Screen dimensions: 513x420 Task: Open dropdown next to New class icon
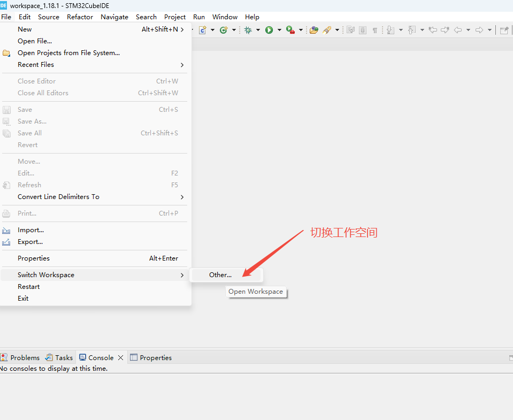tap(234, 30)
